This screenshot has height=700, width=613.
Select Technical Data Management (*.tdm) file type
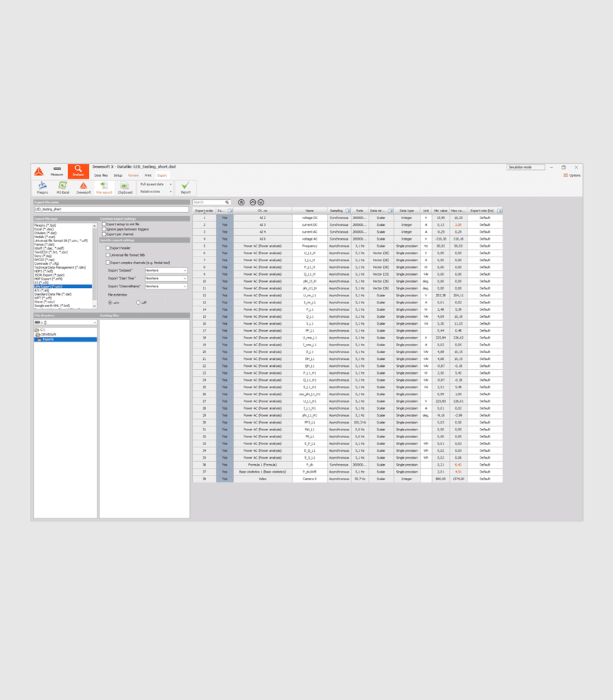60,267
